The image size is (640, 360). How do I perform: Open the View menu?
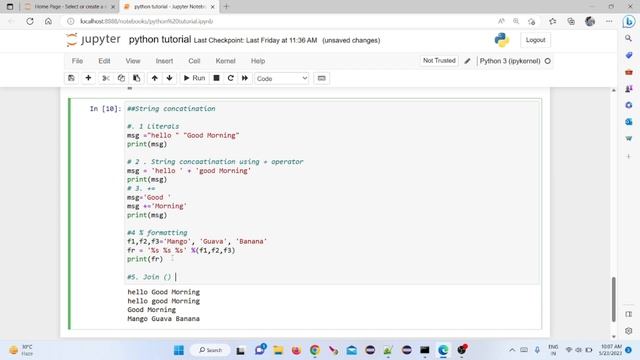pos(133,61)
